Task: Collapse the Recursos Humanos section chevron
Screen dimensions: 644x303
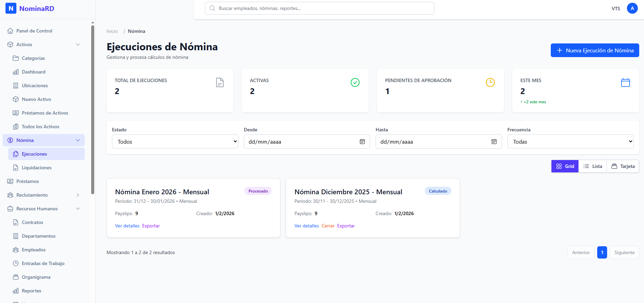Action: point(78,209)
